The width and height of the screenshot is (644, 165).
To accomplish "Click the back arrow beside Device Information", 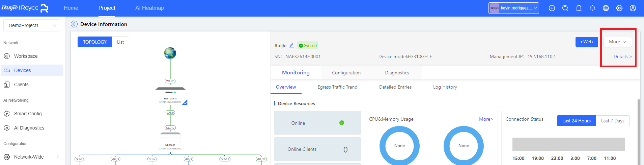I will pyautogui.click(x=74, y=24).
